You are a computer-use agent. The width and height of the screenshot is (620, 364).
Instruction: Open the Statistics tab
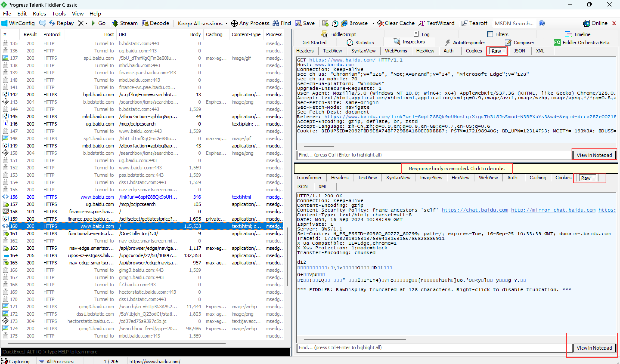point(360,43)
